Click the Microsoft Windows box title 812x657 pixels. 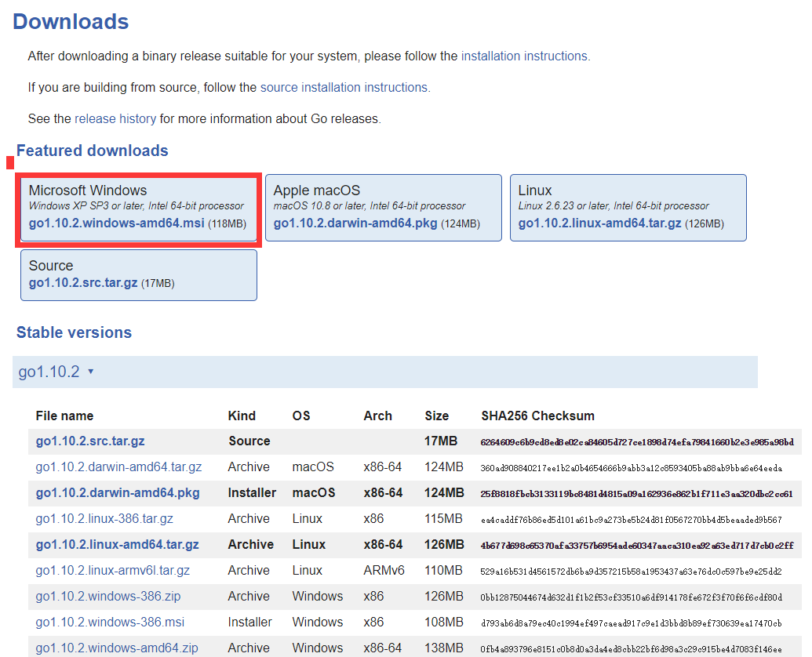88,191
